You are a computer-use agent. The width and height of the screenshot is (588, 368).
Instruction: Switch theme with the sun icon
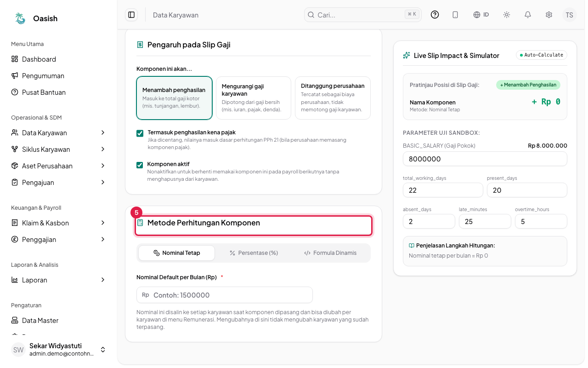click(x=507, y=15)
